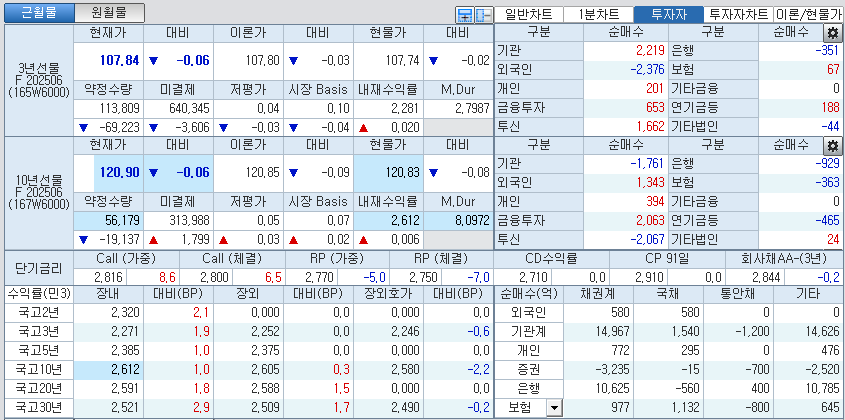Click the 채권계 column header
Screen dimensions: 845x420
(x=598, y=294)
